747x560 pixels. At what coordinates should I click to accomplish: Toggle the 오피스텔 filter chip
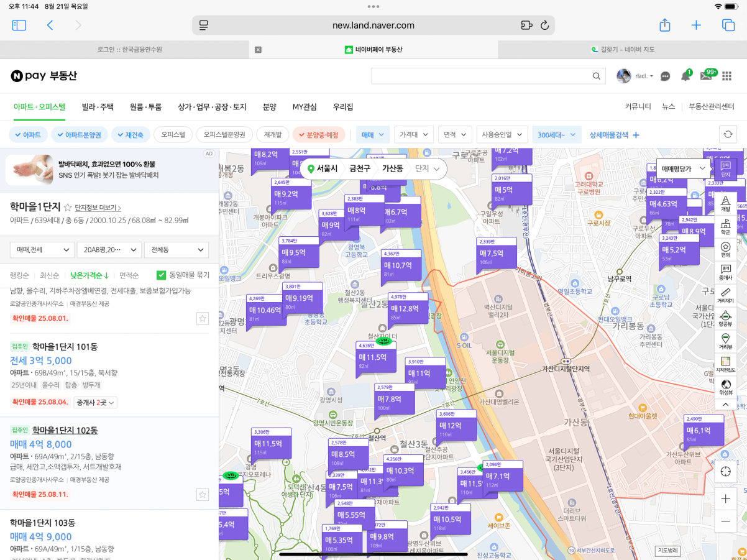pos(173,134)
